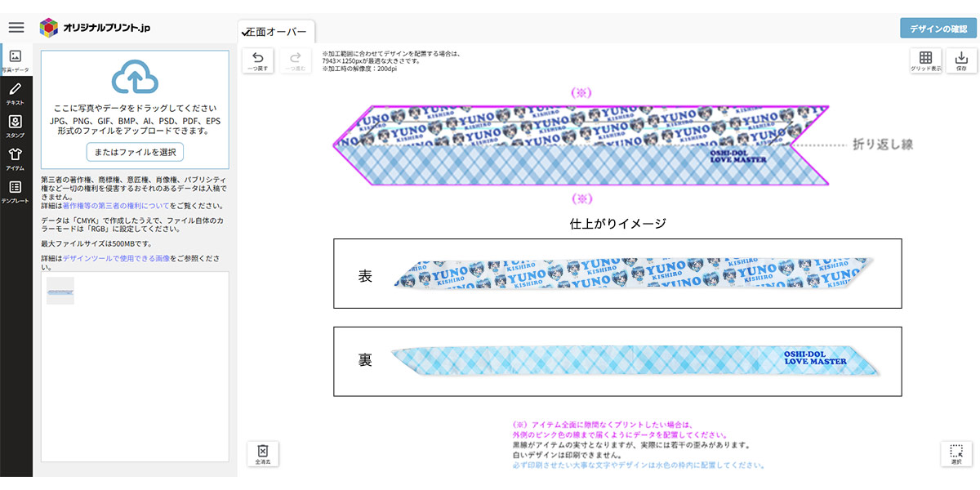Click the cloud upload drop area icon
The image size is (980, 490).
coord(135,78)
